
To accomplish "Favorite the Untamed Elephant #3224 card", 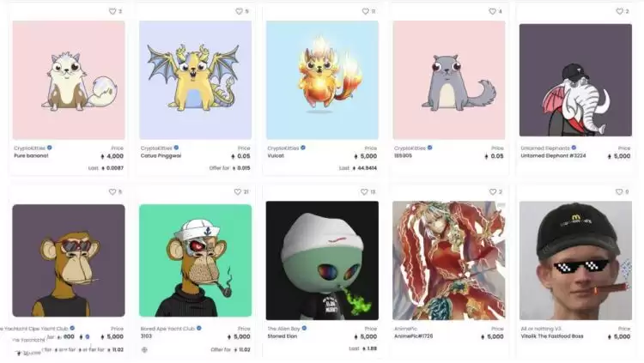I will 619,11.
